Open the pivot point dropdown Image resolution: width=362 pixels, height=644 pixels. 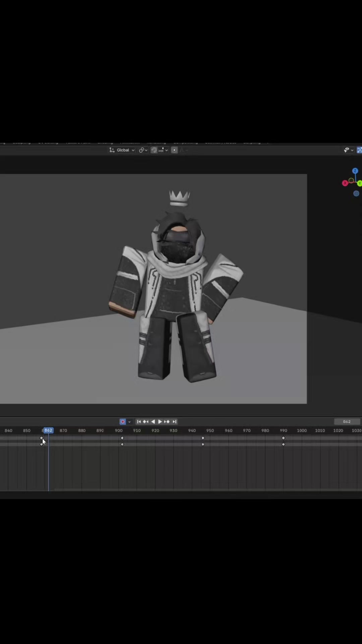[x=143, y=150]
